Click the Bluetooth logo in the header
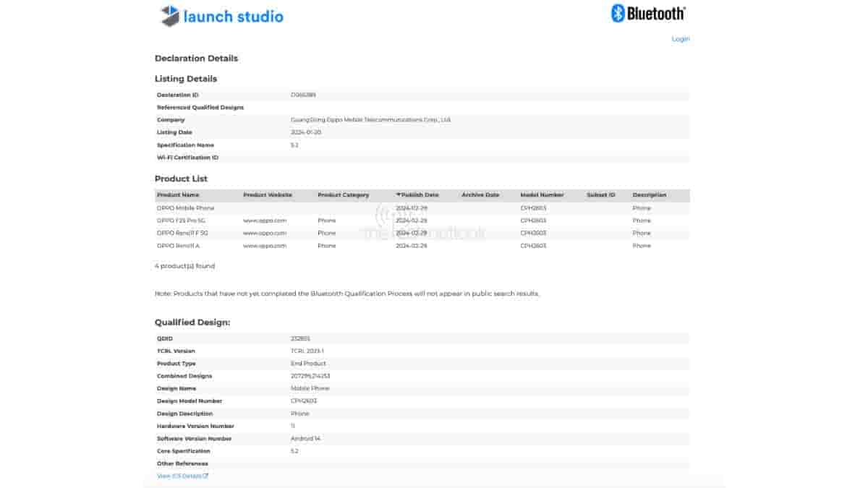 [x=650, y=12]
